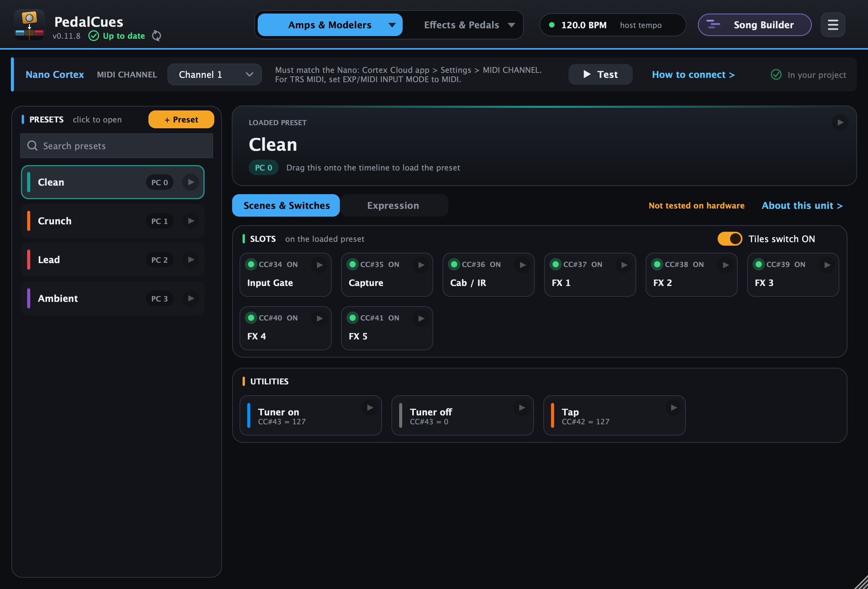Open the About this unit link
The width and height of the screenshot is (868, 589).
(802, 205)
